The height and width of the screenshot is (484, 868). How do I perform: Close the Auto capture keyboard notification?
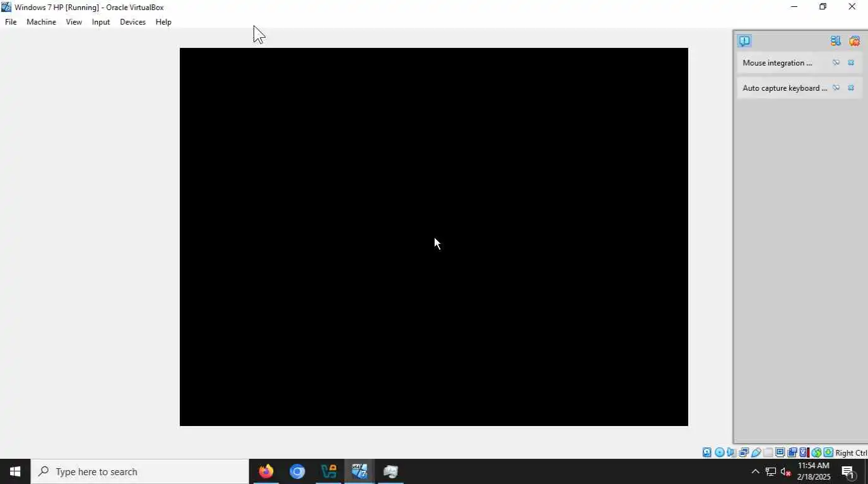(851, 88)
